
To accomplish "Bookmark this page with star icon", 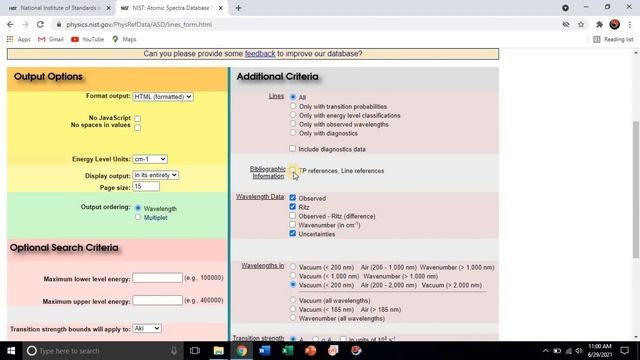I will [x=581, y=24].
